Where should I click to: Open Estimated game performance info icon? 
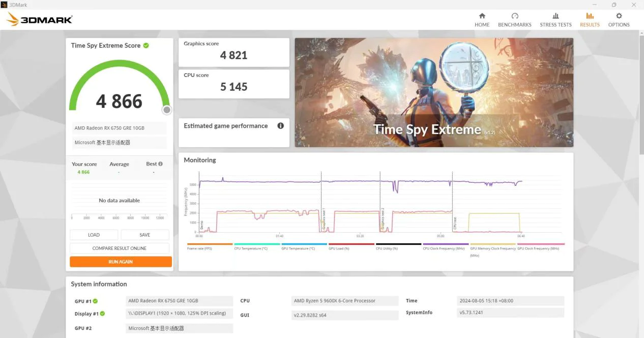(x=280, y=126)
